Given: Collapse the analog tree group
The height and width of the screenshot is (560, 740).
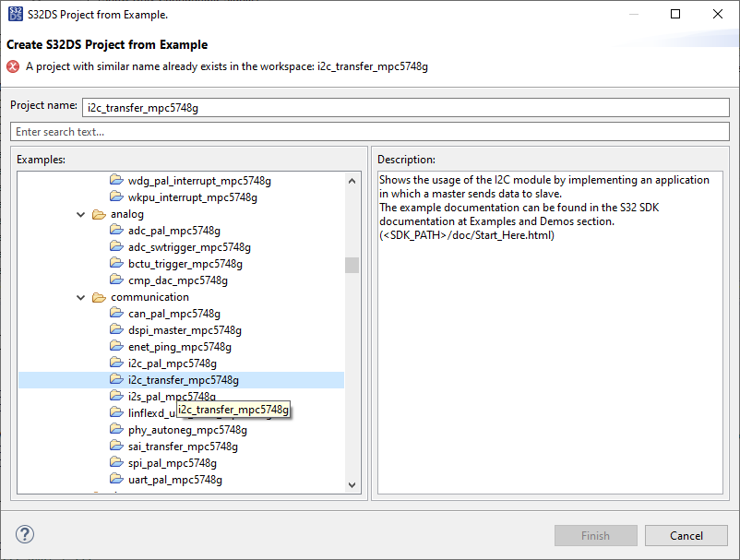Looking at the screenshot, I should tap(81, 214).
